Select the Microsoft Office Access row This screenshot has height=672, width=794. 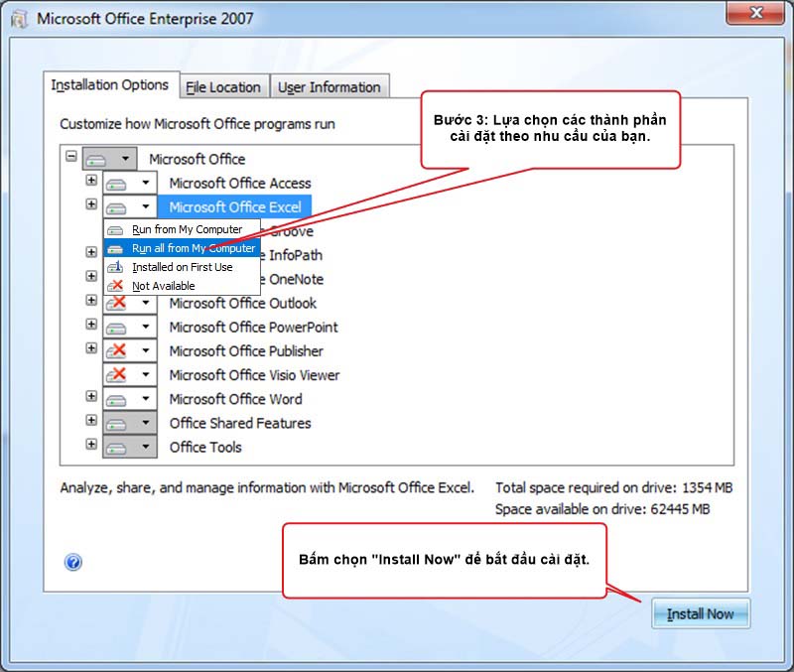click(240, 183)
